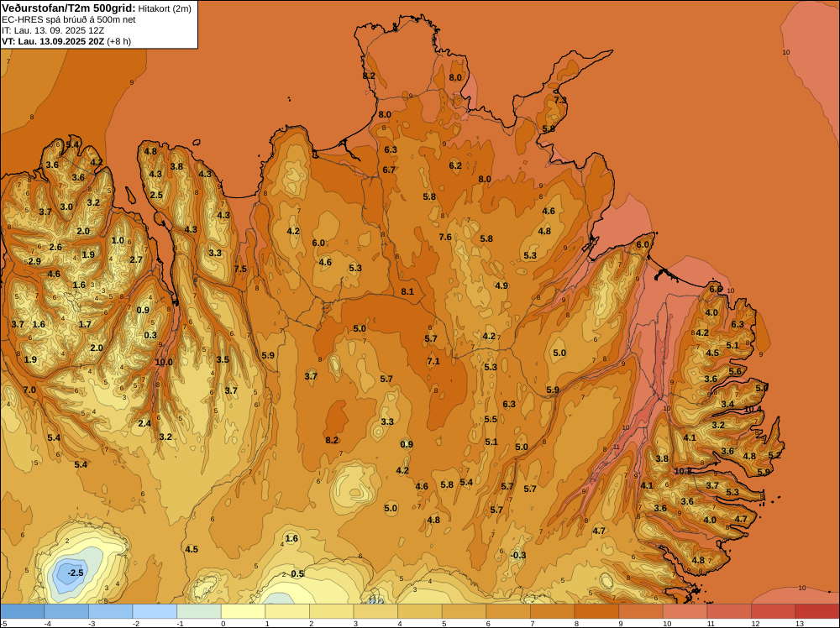Click the 0.5 temperature value

[x=297, y=573]
